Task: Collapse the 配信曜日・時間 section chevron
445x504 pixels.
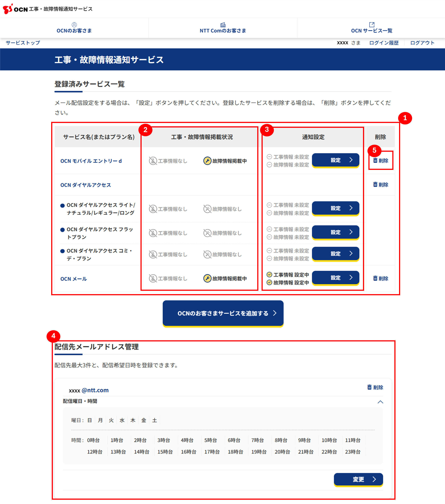Action: pos(380,402)
